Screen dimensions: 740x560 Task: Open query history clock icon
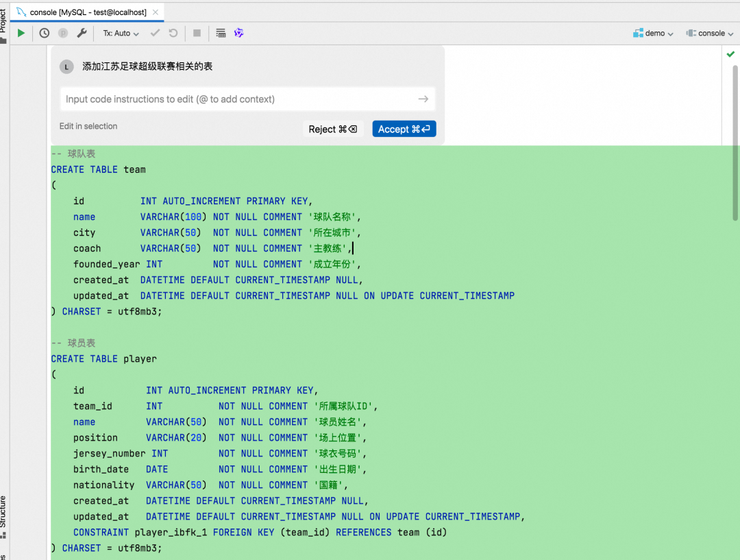(45, 33)
